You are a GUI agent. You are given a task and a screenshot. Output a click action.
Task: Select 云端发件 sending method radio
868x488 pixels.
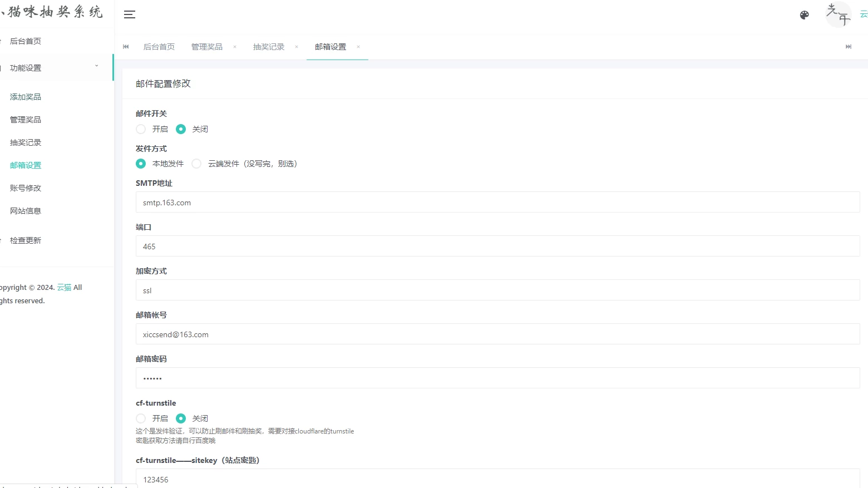pos(197,164)
